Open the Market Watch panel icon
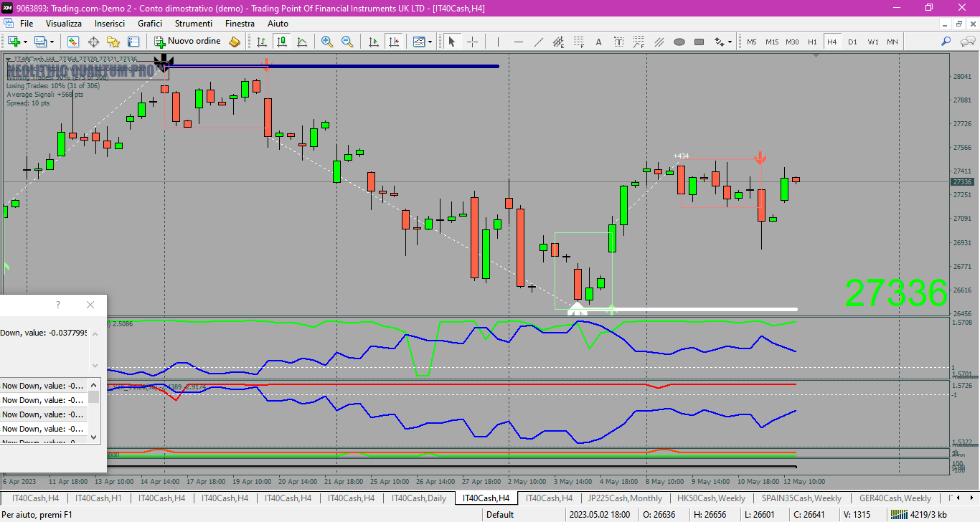The width and height of the screenshot is (980, 522). click(x=73, y=42)
